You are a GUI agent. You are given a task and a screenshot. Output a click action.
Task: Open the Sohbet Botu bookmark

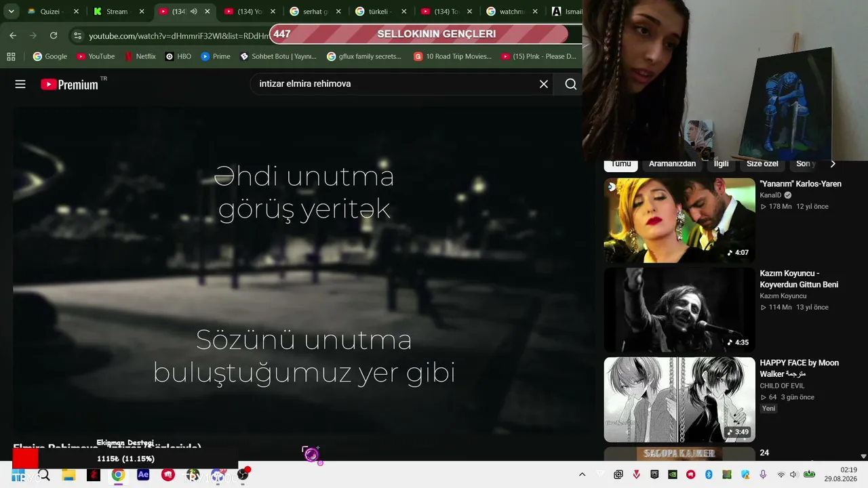278,56
